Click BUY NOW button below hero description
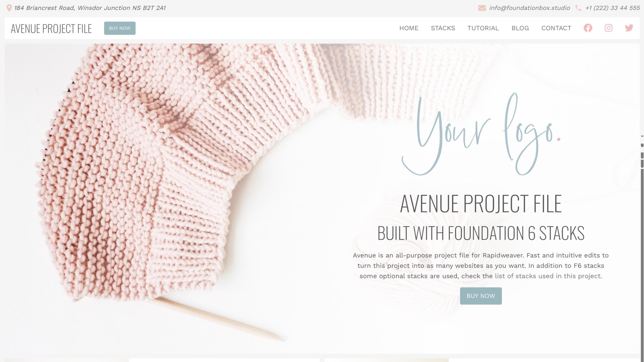This screenshot has width=644, height=362. click(x=480, y=296)
